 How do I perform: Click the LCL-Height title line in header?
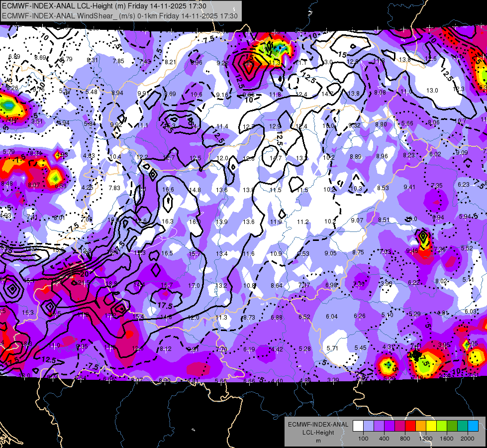pyautogui.click(x=104, y=6)
